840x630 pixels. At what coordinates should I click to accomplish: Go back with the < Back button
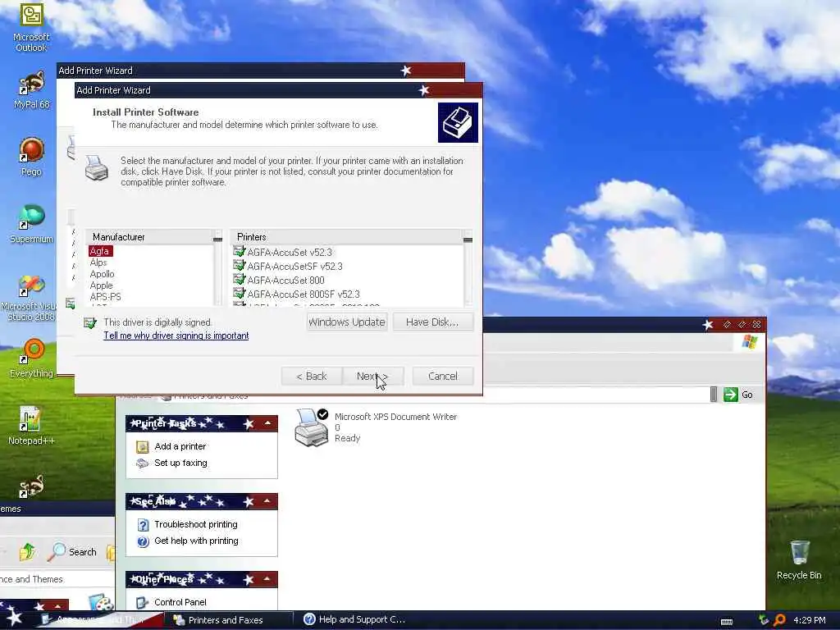tap(311, 376)
